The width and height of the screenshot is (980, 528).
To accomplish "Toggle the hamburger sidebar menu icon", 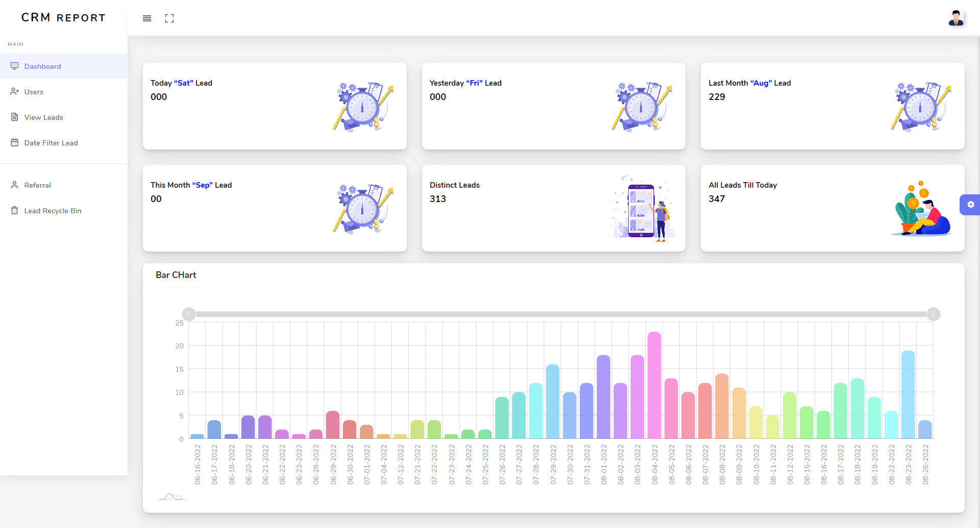I will click(147, 18).
